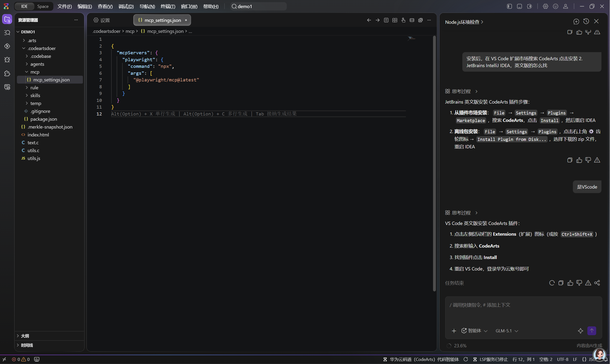Open the 终端(T) menu
Screen dimensions: 610x364
pyautogui.click(x=168, y=6)
